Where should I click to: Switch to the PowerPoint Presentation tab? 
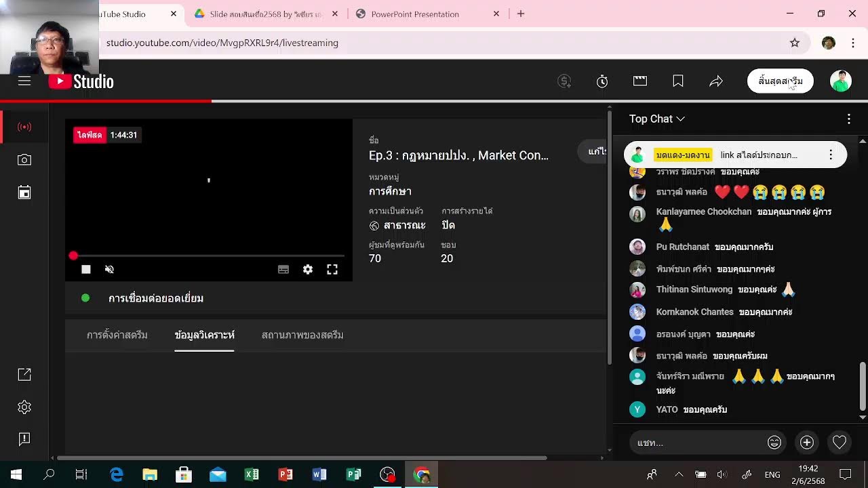415,14
